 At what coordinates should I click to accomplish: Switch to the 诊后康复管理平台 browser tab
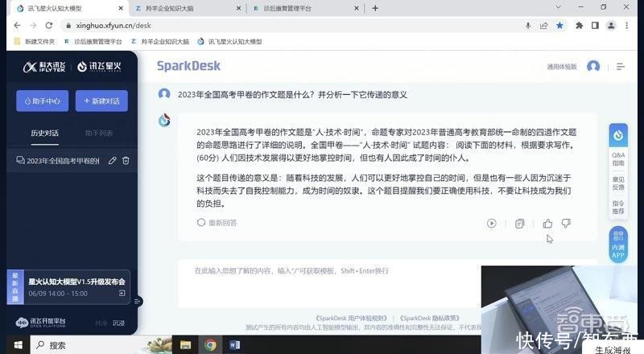click(304, 8)
